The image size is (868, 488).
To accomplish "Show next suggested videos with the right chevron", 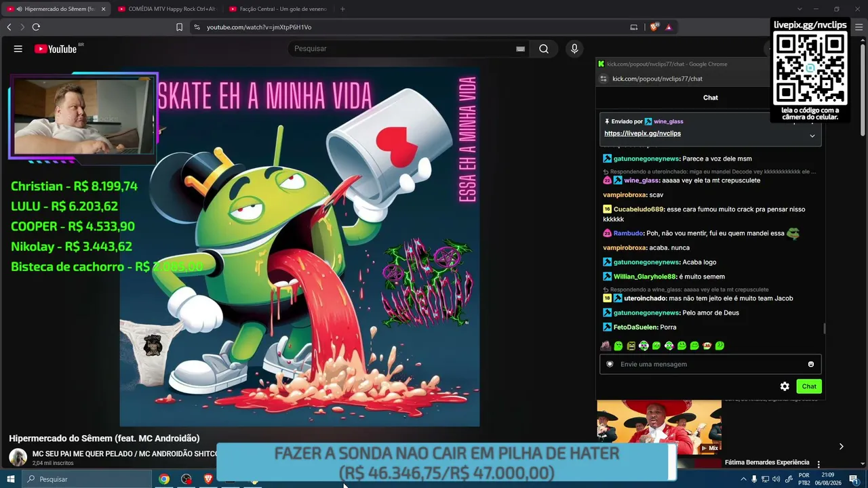I will click(x=841, y=447).
